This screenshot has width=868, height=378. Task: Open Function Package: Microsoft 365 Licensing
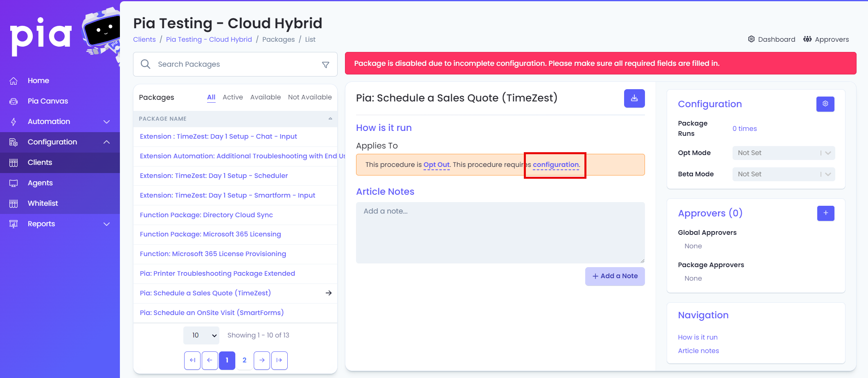click(210, 234)
